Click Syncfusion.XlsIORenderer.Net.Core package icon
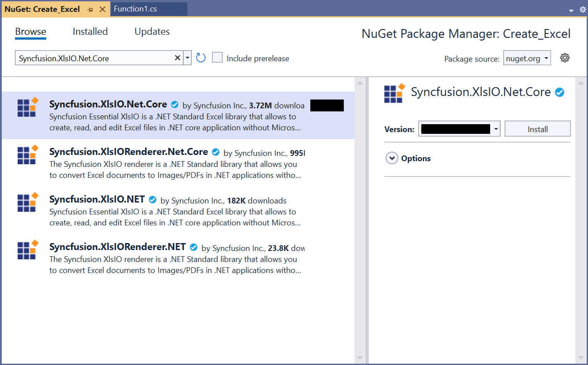 (28, 155)
